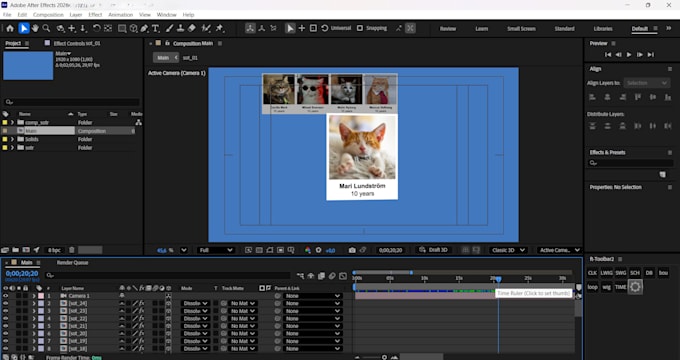
Task: Click the SCH button in R-Toolbar2
Action: point(635,273)
